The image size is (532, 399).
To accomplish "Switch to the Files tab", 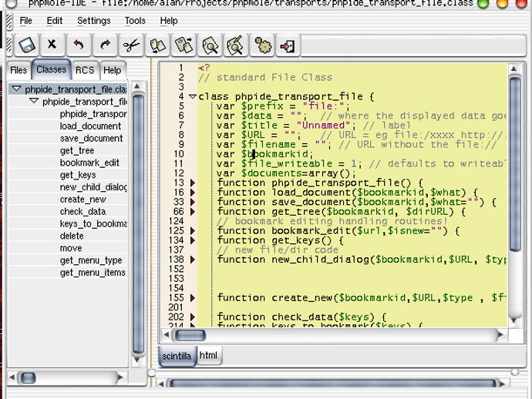I will coord(19,71).
